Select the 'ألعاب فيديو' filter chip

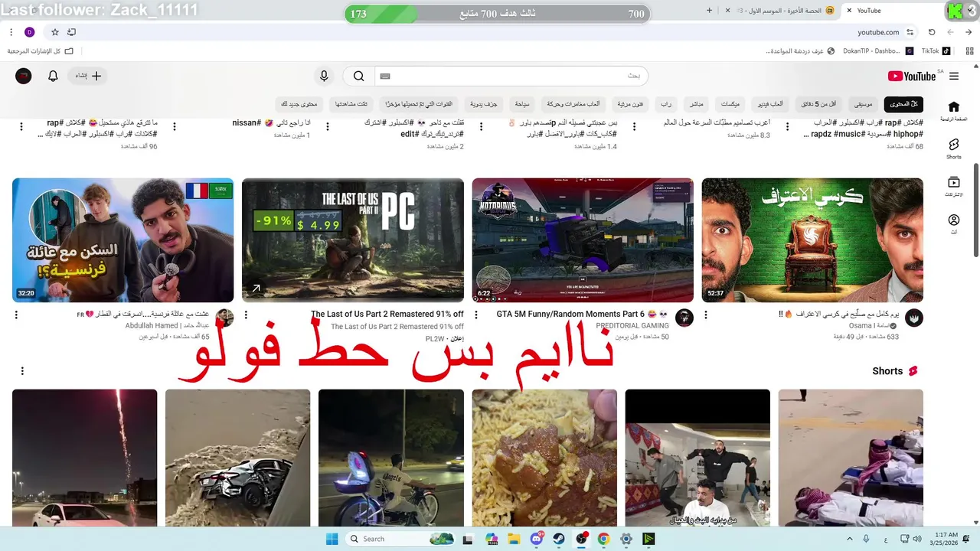point(771,103)
